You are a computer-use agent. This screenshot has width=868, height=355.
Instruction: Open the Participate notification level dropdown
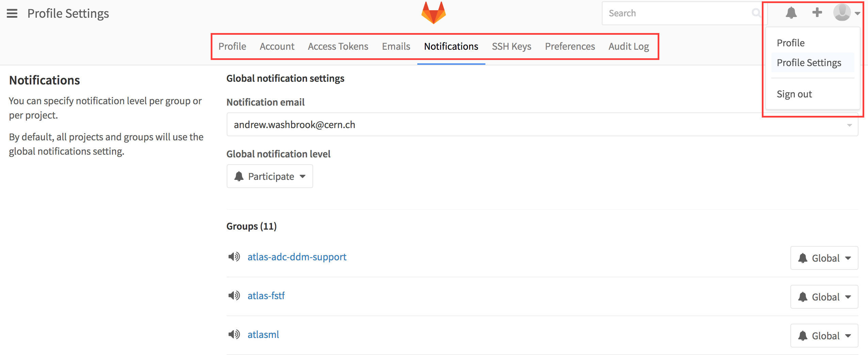click(270, 176)
